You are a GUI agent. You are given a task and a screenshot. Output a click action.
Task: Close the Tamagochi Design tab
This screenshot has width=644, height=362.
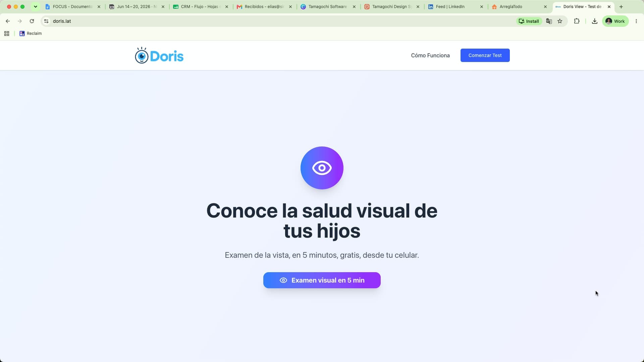[x=418, y=7]
